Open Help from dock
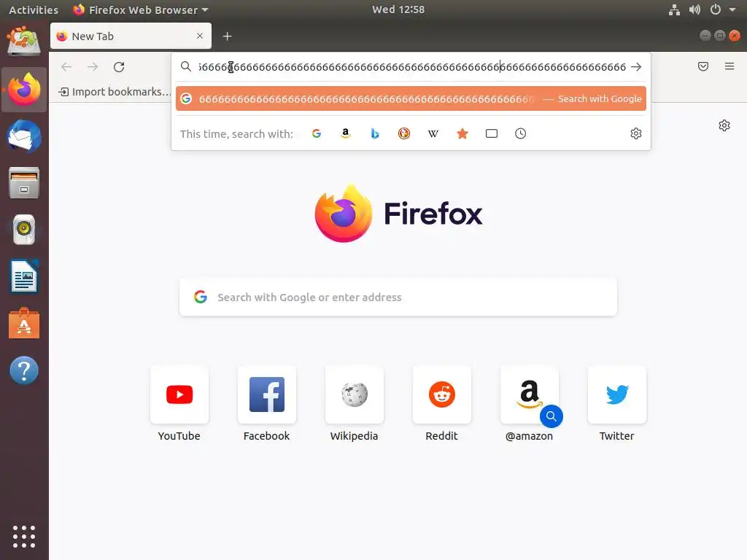 tap(24, 370)
